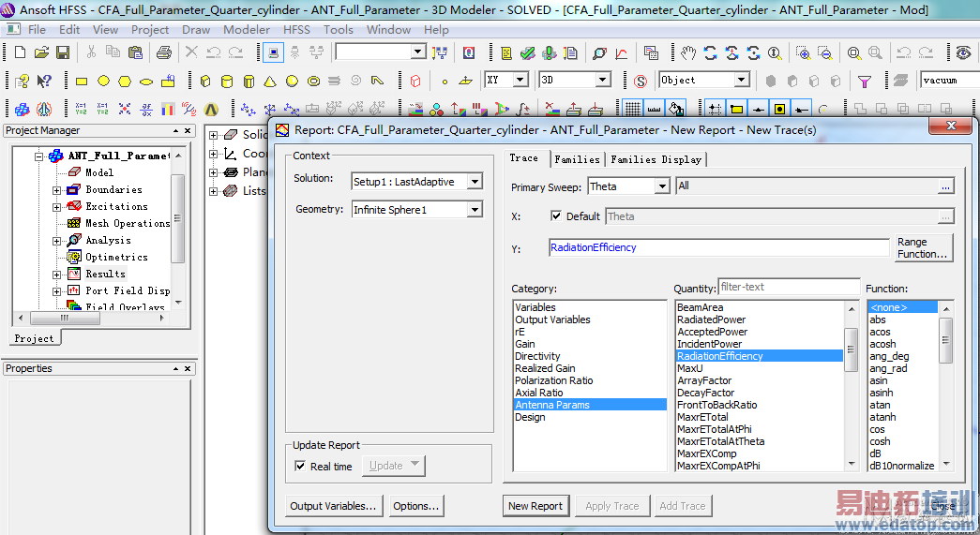Switch to the Families tab
Screen dimensions: 980x535
pyautogui.click(x=577, y=160)
